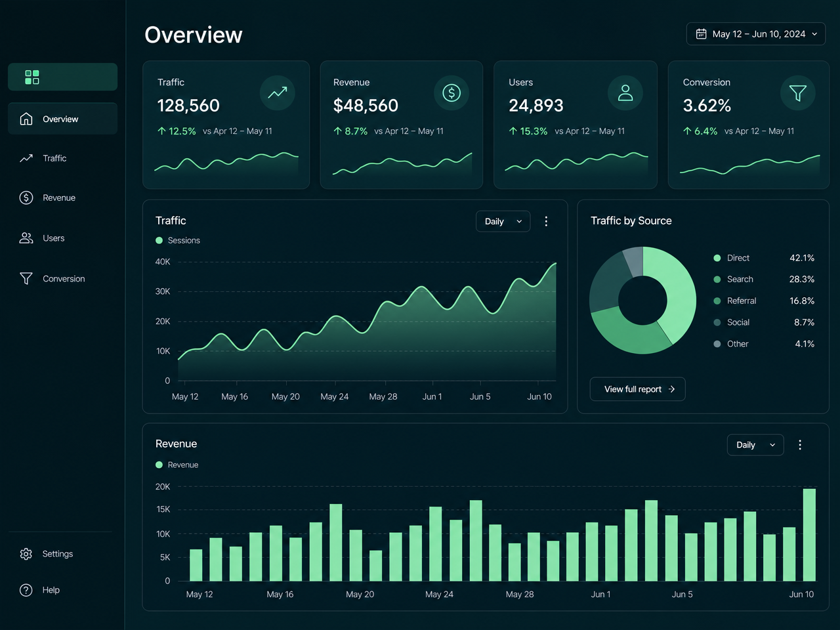Click the funnel icon in sidebar Conversion
The image size is (840, 630).
pyautogui.click(x=26, y=279)
